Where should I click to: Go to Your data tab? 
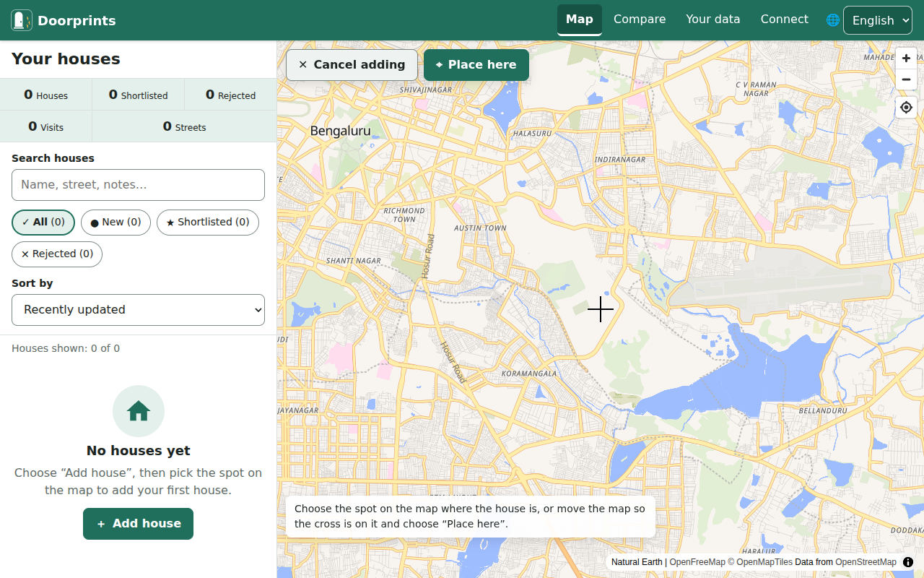tap(713, 20)
